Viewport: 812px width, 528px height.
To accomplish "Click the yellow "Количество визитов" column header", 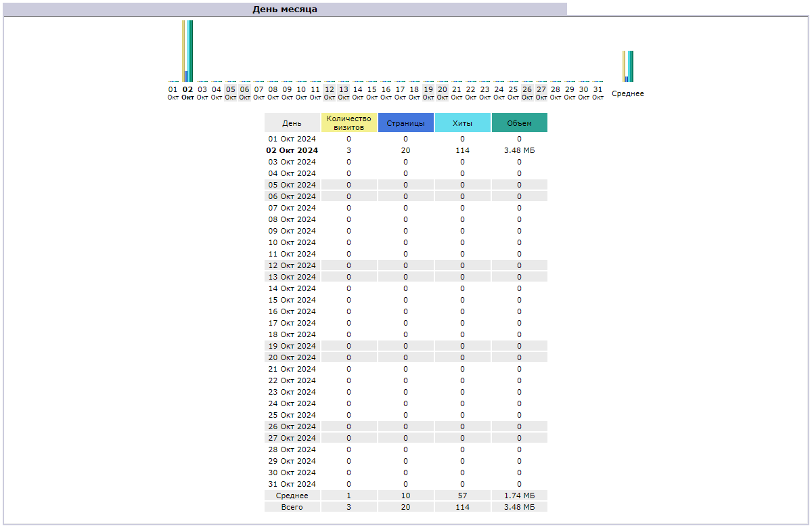I will pos(348,123).
